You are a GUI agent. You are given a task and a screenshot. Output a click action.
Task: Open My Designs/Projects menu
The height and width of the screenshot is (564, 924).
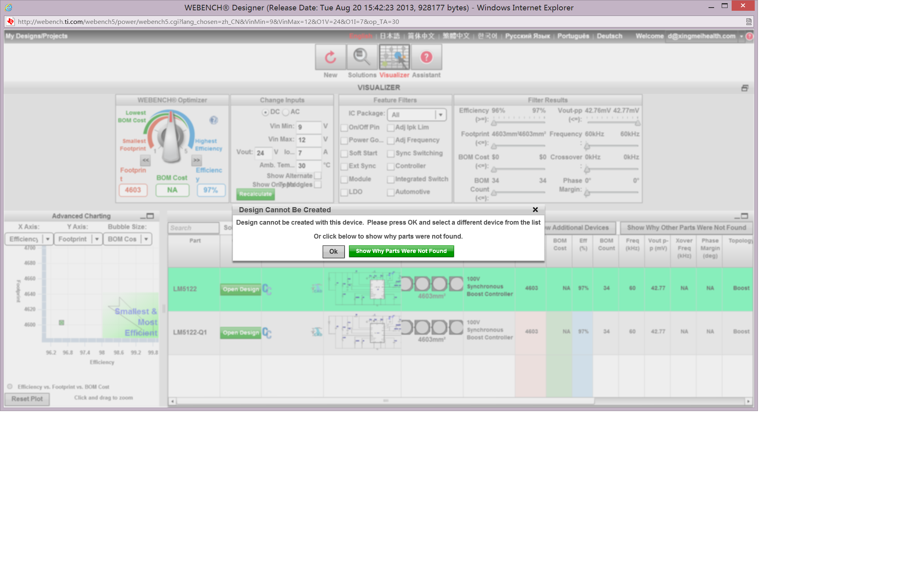coord(36,36)
